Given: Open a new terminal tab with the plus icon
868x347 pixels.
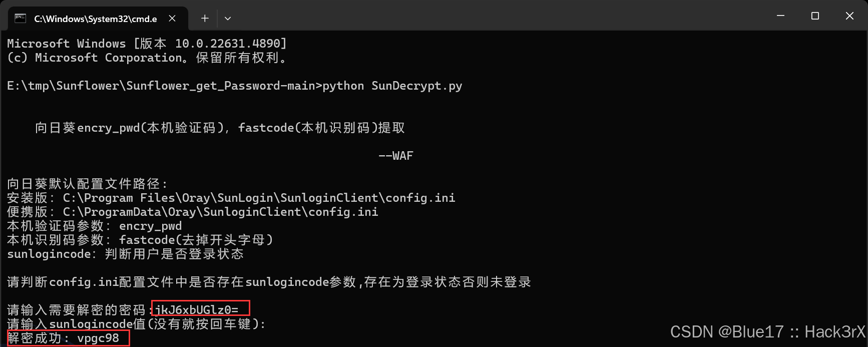Looking at the screenshot, I should [x=204, y=18].
